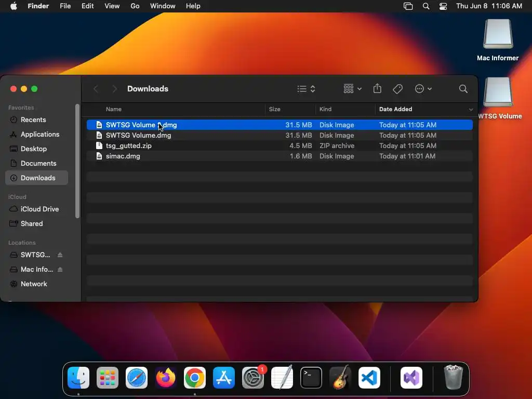Viewport: 532px width, 399px height.
Task: Click the Finder window search magnifier
Action: point(463,89)
